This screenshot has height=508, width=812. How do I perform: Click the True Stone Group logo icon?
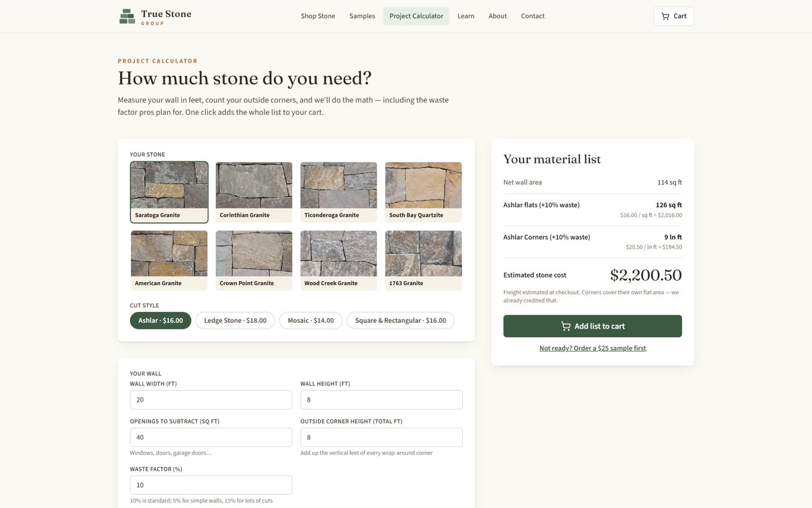tap(127, 16)
